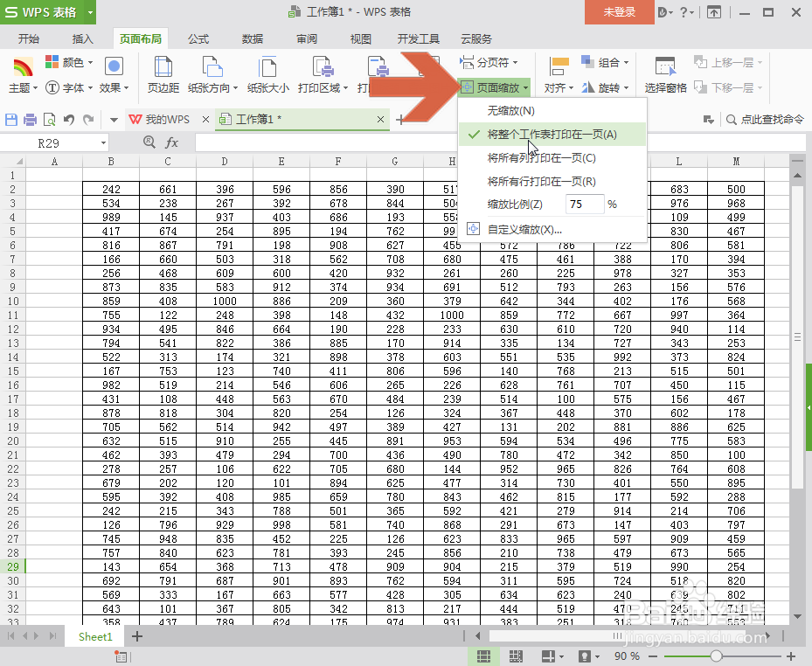Viewport: 812px width, 666px height.
Task: Click the Fonts (字体) theme icon
Action: 52,87
